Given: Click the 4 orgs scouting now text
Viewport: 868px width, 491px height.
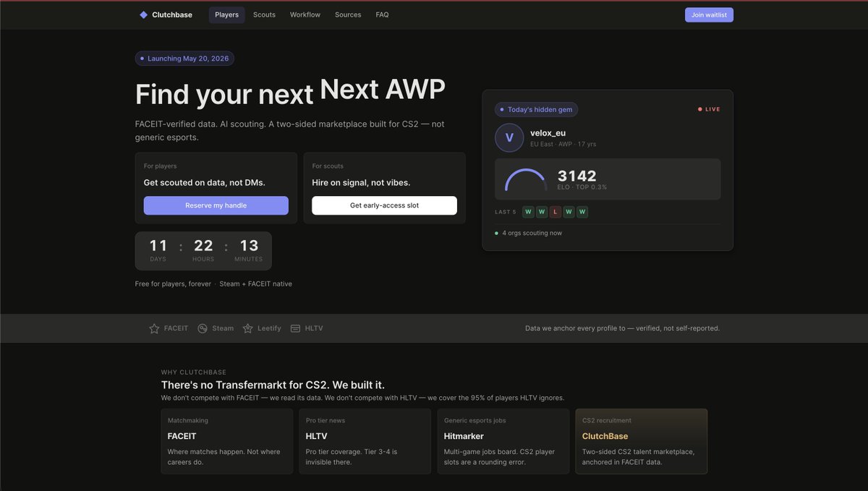Looking at the screenshot, I should pos(532,233).
